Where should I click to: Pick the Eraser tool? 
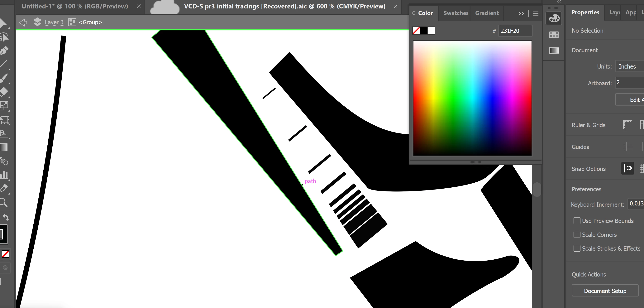(x=4, y=92)
